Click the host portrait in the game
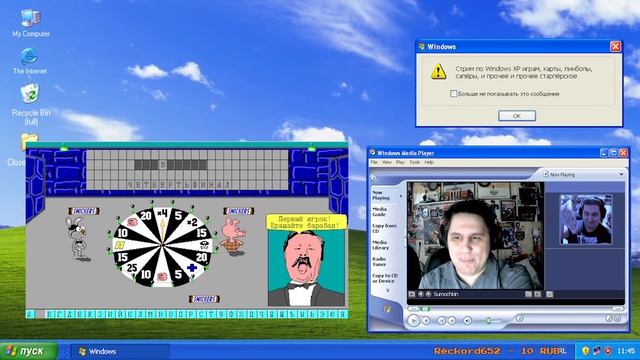The height and width of the screenshot is (360, 640). click(306, 268)
